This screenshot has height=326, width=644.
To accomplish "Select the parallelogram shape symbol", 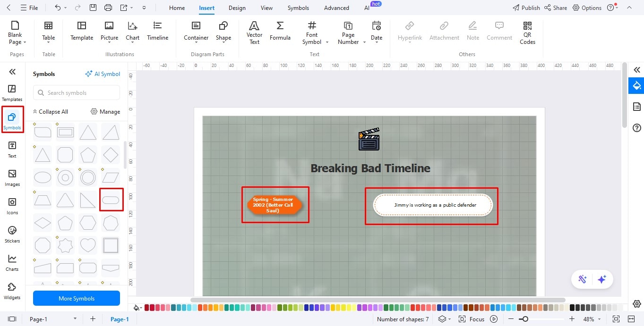I will (x=111, y=177).
